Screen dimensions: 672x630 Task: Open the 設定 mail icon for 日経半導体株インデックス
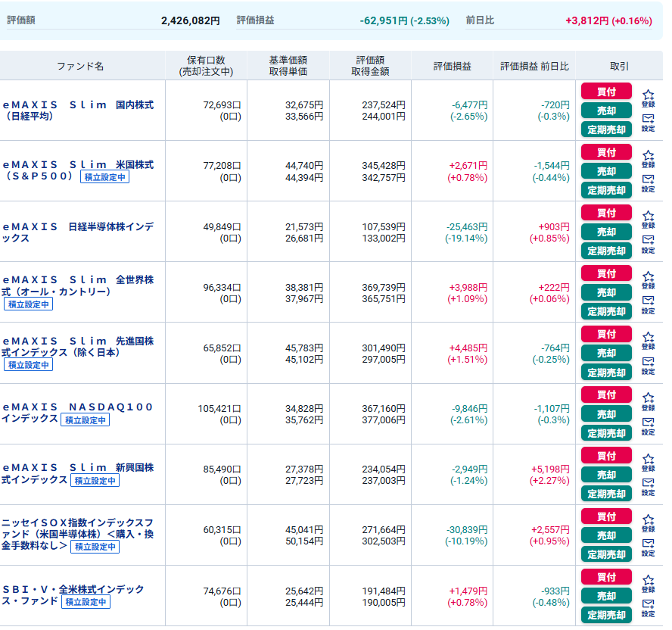649,244
